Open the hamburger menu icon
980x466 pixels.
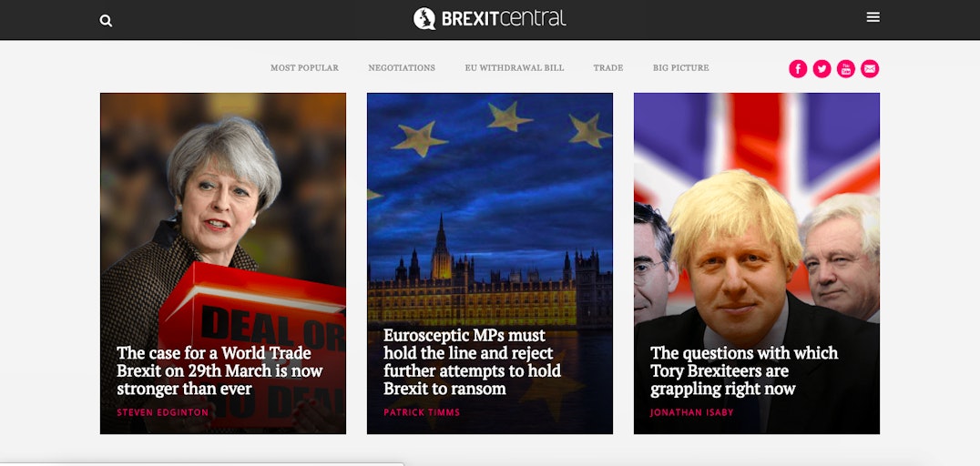tap(873, 17)
